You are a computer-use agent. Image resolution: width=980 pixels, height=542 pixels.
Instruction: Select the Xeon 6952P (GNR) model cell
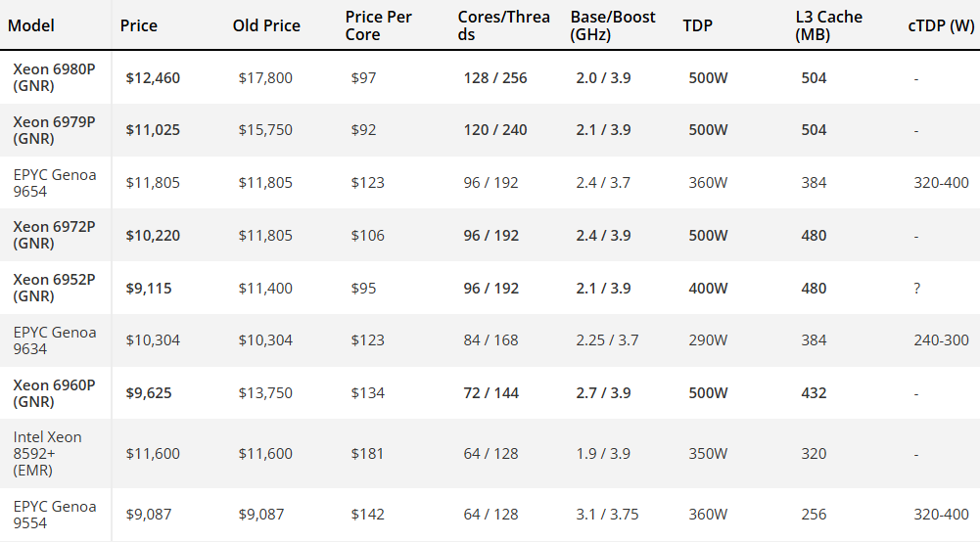point(54,288)
